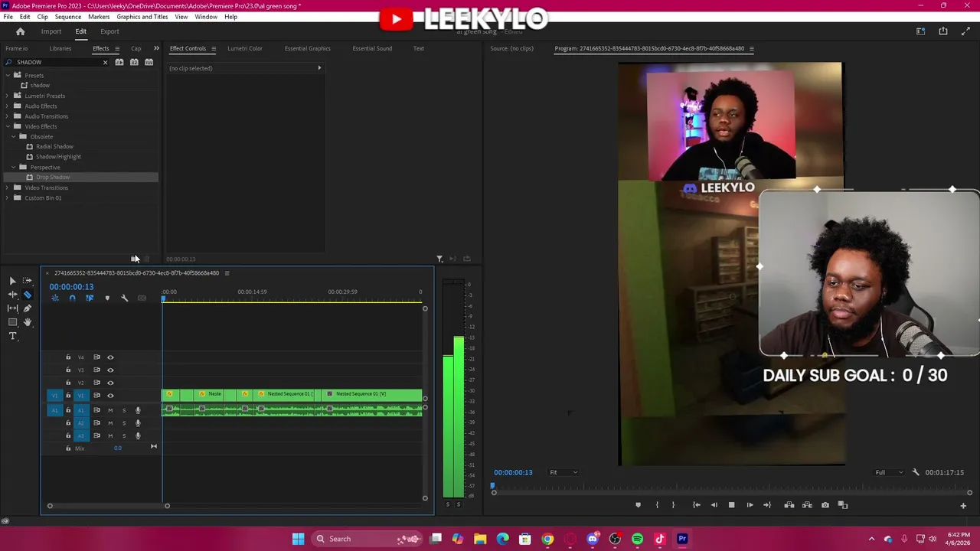Screen dimensions: 980x551
Task: Click the Home icon in workspace bar
Action: pos(21,31)
